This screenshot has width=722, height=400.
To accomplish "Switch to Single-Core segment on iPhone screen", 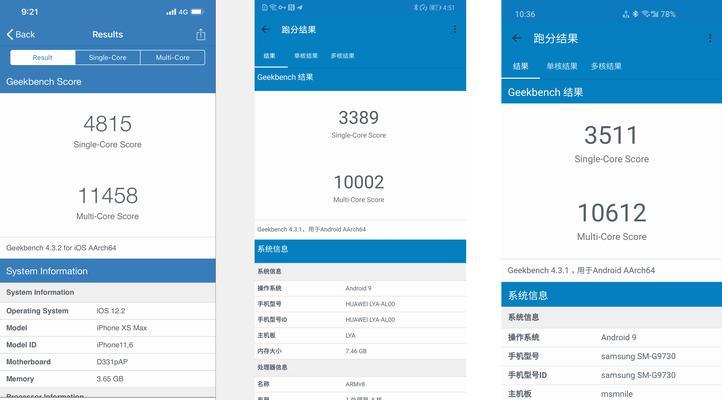I will (108, 58).
